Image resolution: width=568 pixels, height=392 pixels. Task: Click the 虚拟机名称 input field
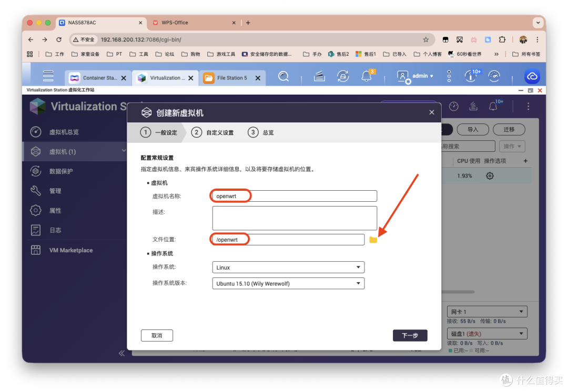[x=295, y=196]
